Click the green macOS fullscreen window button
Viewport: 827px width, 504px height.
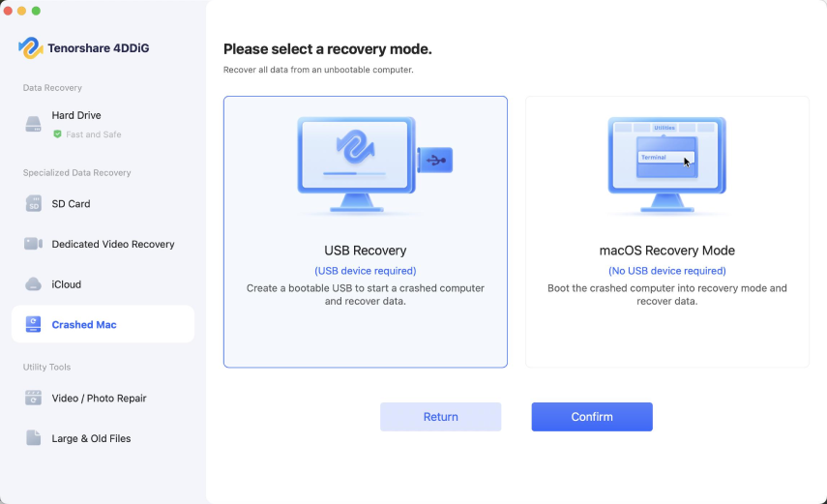37,11
